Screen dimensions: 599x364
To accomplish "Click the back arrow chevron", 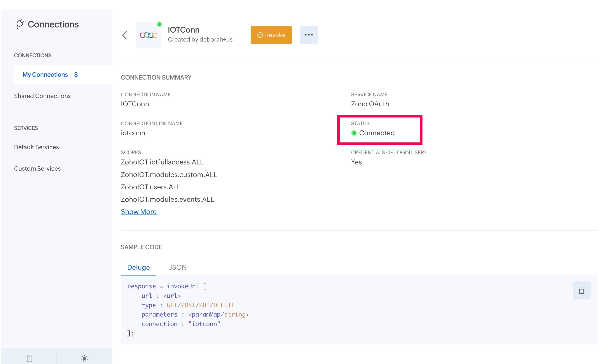I will 125,35.
